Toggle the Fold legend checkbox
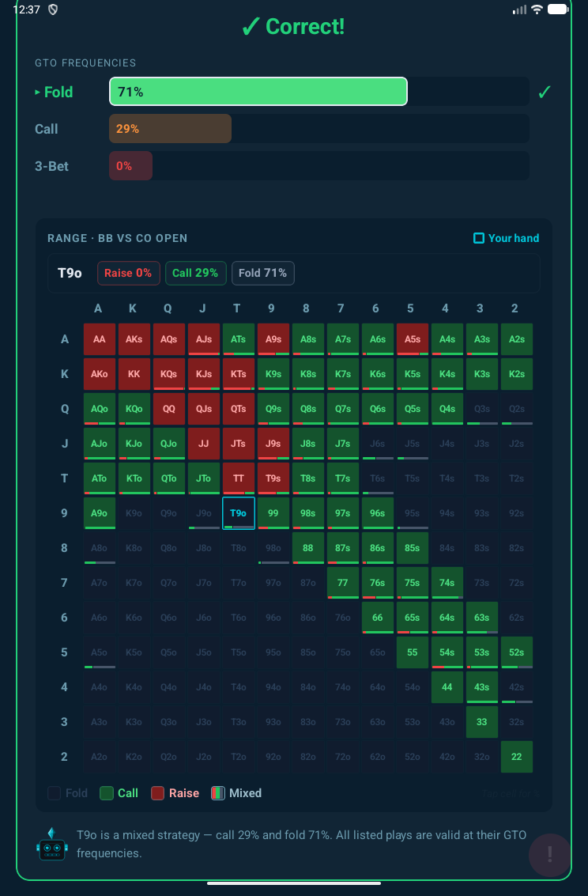Image resolution: width=588 pixels, height=896 pixels. 55,793
